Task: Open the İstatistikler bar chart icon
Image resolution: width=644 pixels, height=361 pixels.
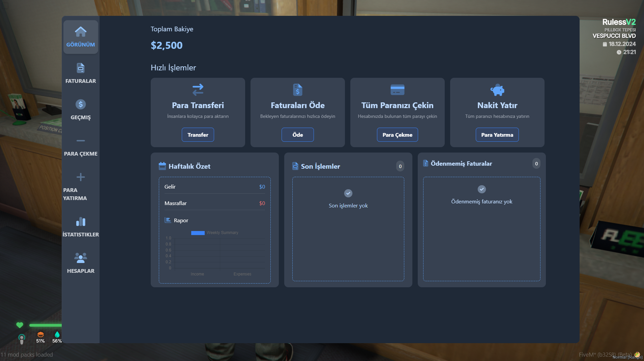Action: [x=81, y=222]
